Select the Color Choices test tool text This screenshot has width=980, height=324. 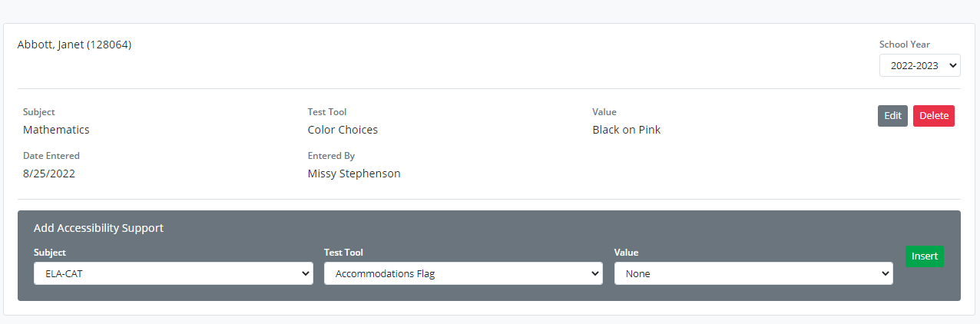[x=343, y=130]
